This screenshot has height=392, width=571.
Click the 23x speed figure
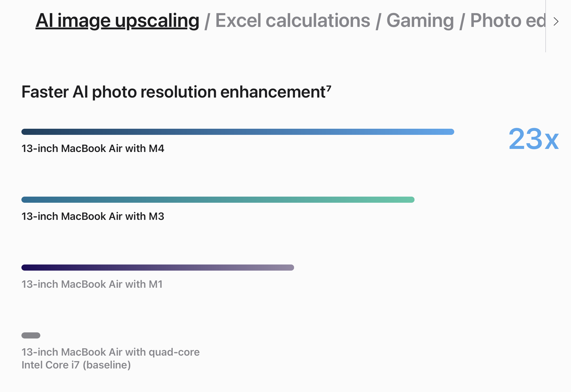(x=534, y=139)
